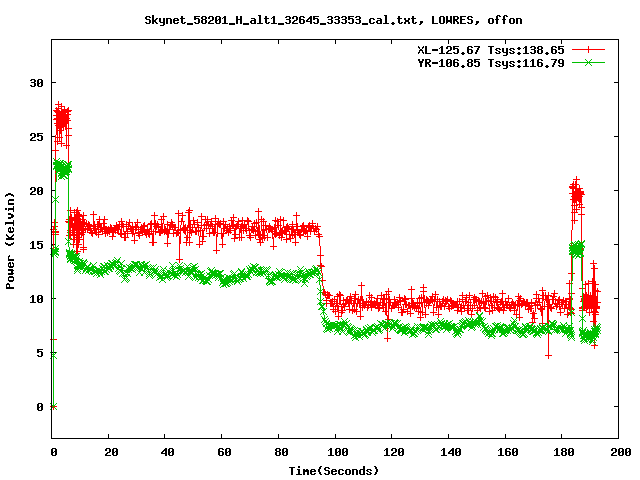Click x-axis tick label 120
Image resolution: width=640 pixels, height=480 pixels.
393,452
